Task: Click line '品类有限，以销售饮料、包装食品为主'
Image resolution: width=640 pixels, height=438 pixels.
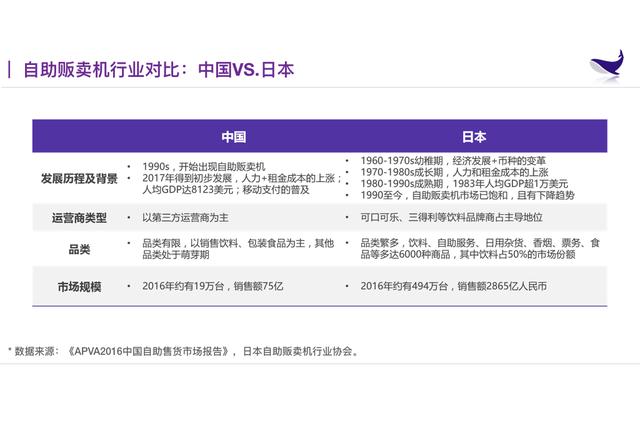Action: (224, 243)
